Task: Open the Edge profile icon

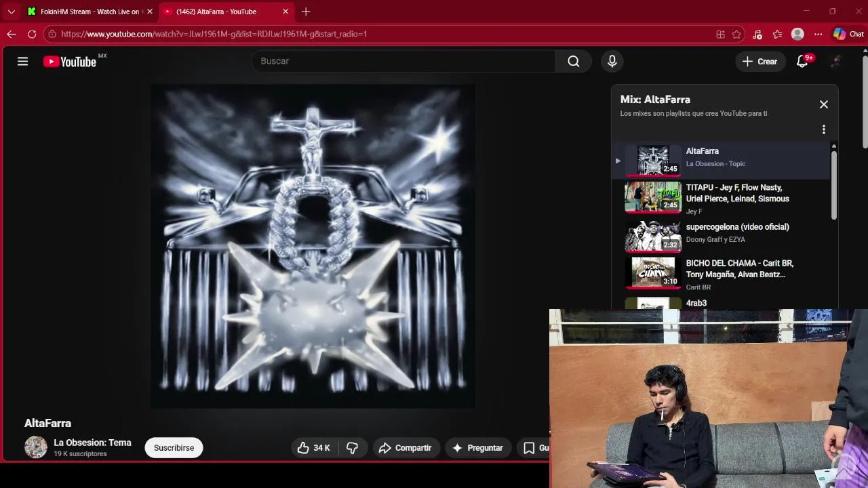Action: [797, 34]
